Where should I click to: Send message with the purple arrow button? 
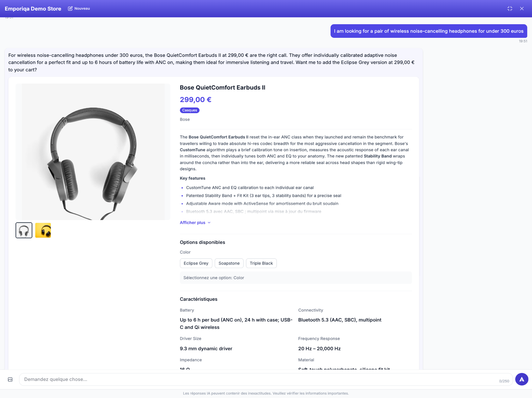522,379
